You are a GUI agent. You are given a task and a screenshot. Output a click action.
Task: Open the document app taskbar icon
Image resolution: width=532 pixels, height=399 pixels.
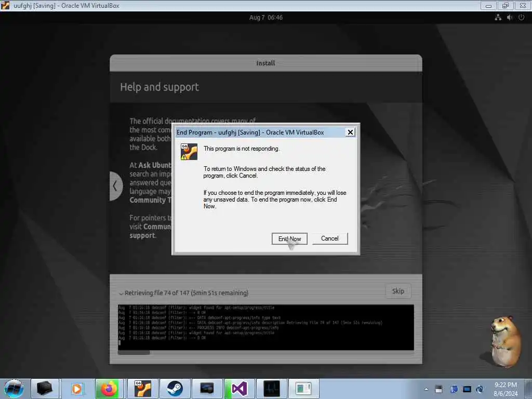(303, 389)
